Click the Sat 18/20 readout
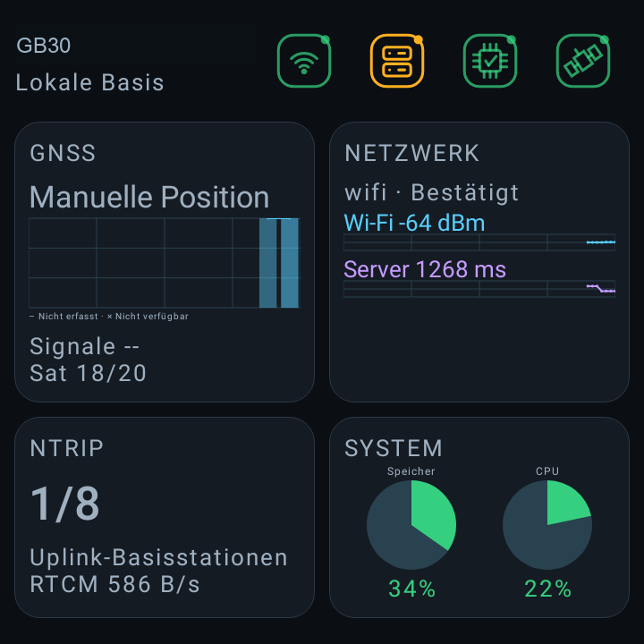 click(88, 373)
